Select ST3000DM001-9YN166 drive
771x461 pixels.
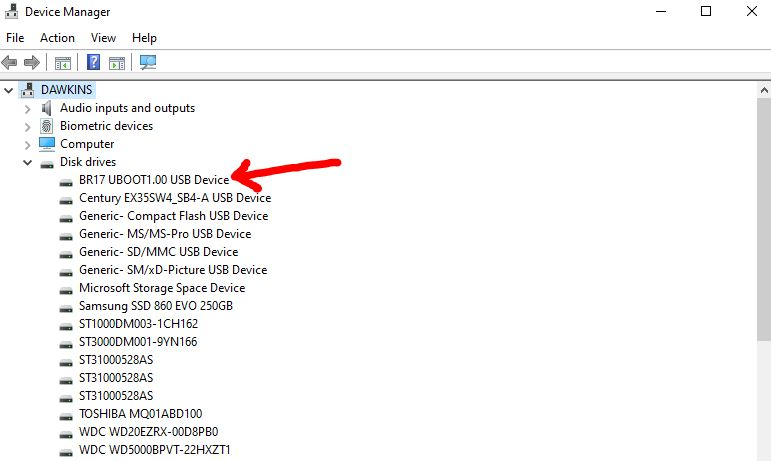coord(138,342)
